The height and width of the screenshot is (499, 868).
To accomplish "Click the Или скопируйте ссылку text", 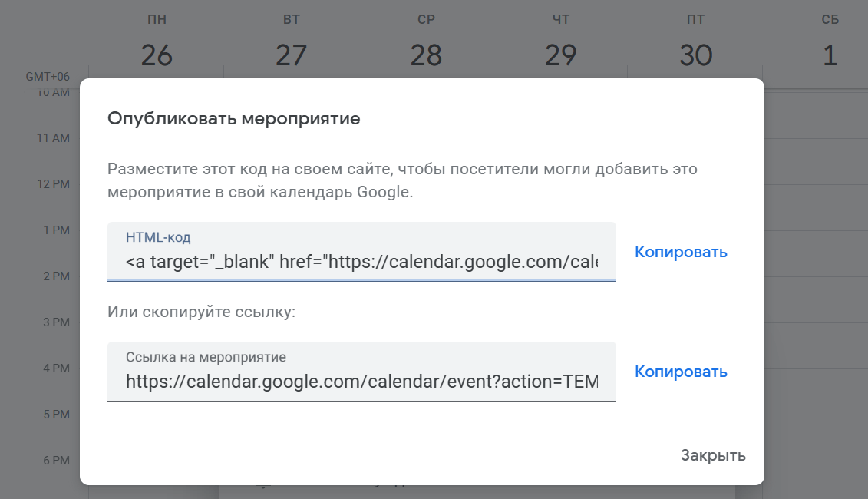I will point(202,312).
